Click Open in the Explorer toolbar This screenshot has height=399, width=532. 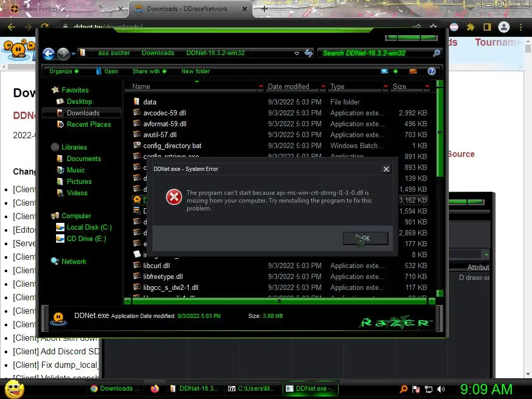coord(107,71)
